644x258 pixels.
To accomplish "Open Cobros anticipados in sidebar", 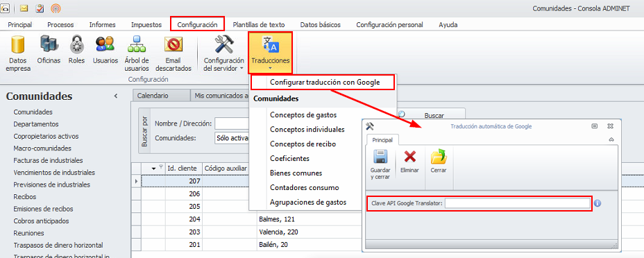I will [41, 221].
